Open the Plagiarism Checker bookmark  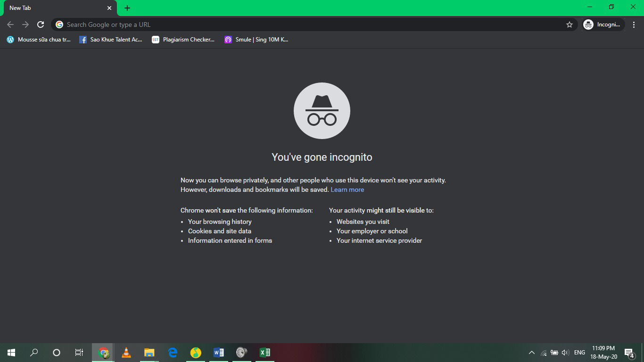click(x=183, y=40)
